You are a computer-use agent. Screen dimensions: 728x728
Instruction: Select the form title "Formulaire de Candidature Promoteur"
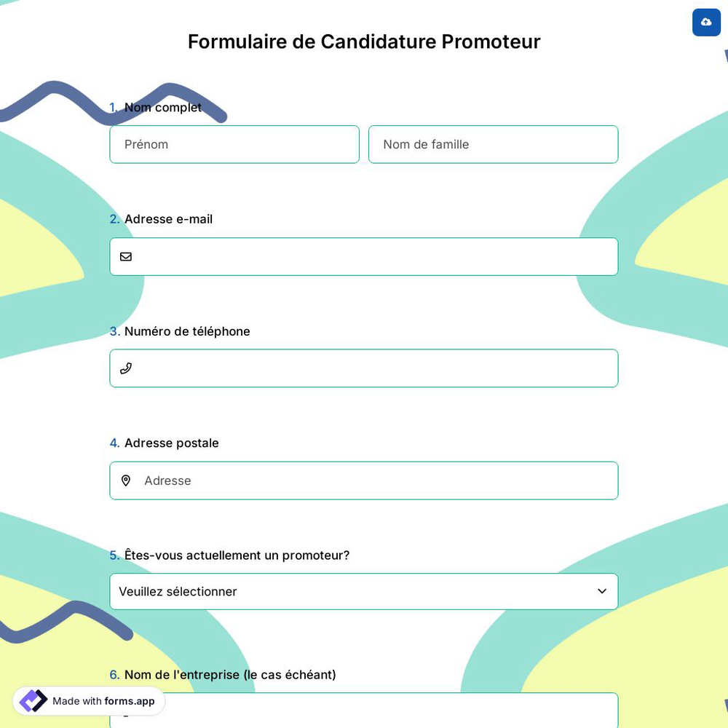(364, 41)
